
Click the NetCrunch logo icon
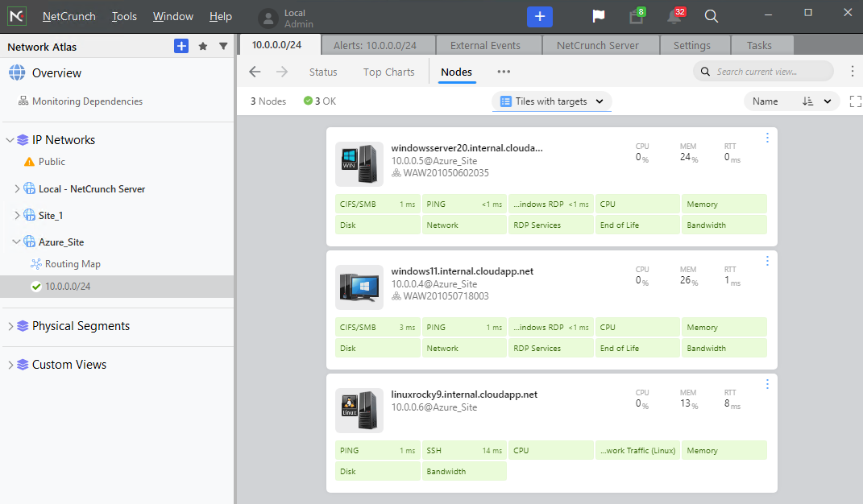(17, 16)
